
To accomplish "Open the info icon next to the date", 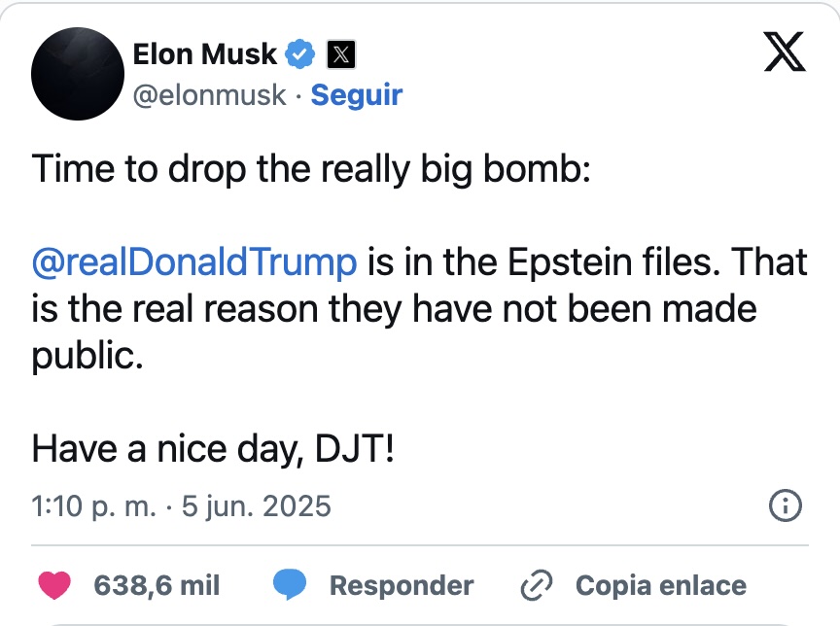I will 784,505.
